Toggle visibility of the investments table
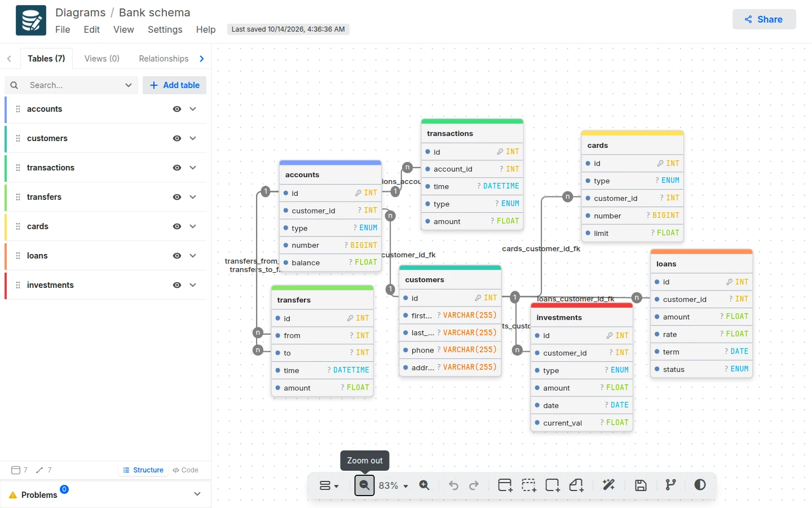812x508 pixels. pos(177,285)
